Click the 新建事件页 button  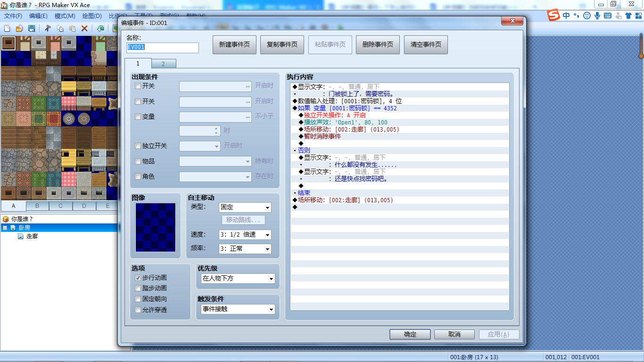[234, 45]
